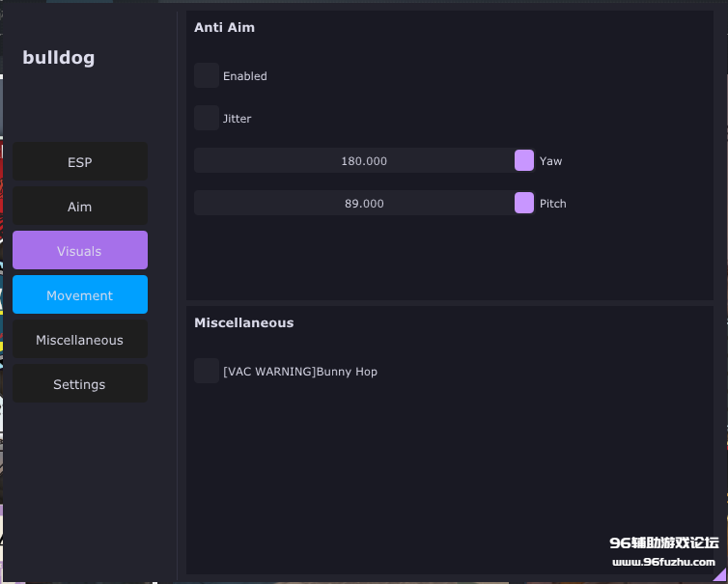Click the Anti Aim section heading
Image resolution: width=728 pixels, height=584 pixels.
tap(224, 28)
